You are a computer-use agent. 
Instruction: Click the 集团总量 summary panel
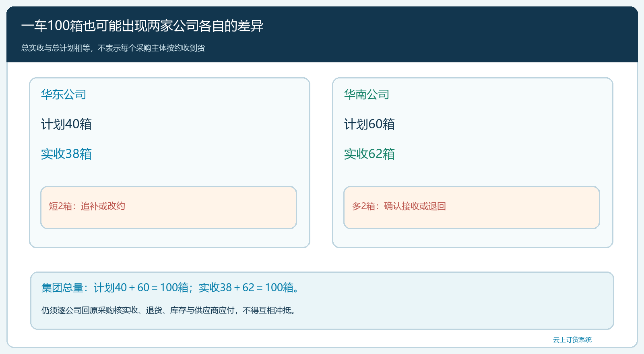click(322, 301)
